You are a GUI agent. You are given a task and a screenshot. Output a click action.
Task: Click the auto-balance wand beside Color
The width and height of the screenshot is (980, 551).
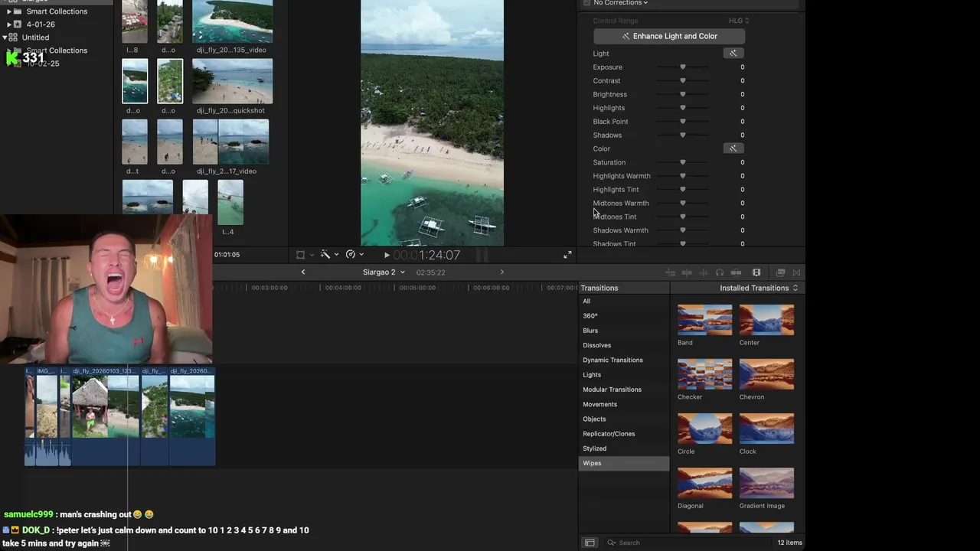point(733,148)
